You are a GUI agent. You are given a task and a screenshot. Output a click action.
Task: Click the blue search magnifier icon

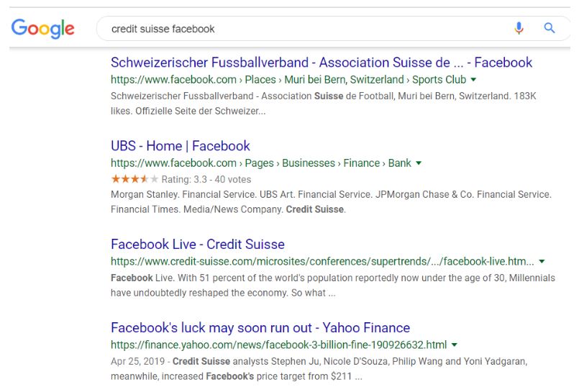point(550,27)
